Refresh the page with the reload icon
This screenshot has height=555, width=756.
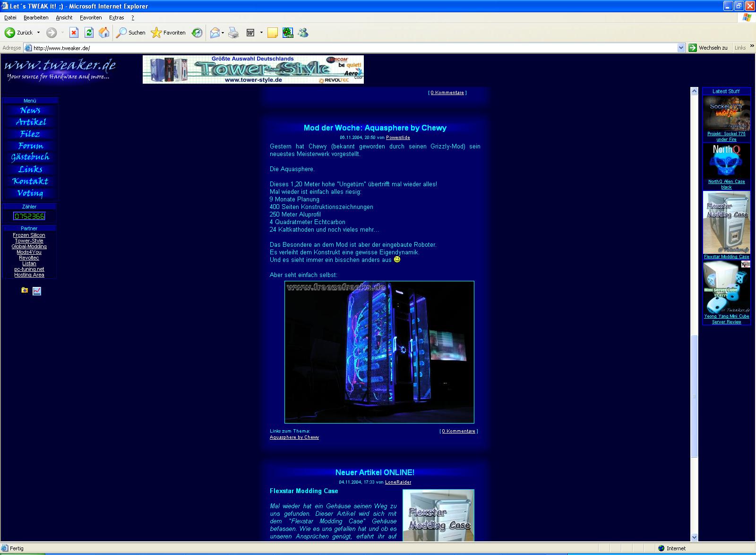[89, 33]
